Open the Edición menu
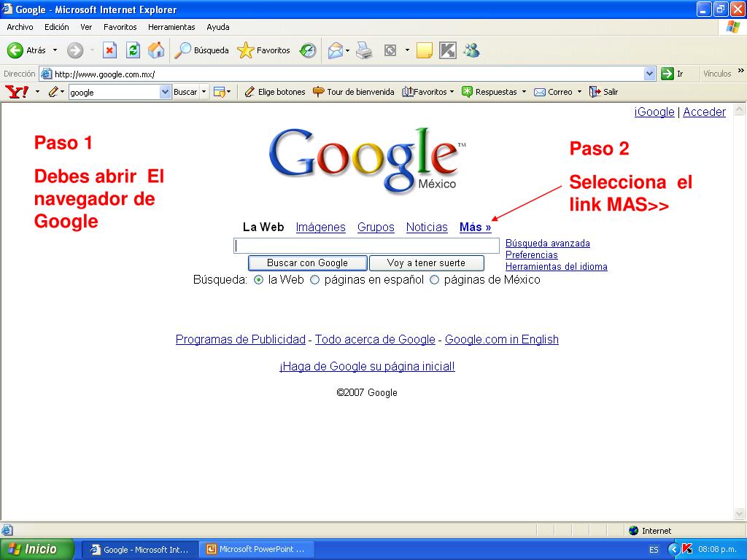The width and height of the screenshot is (747, 560). click(x=57, y=27)
